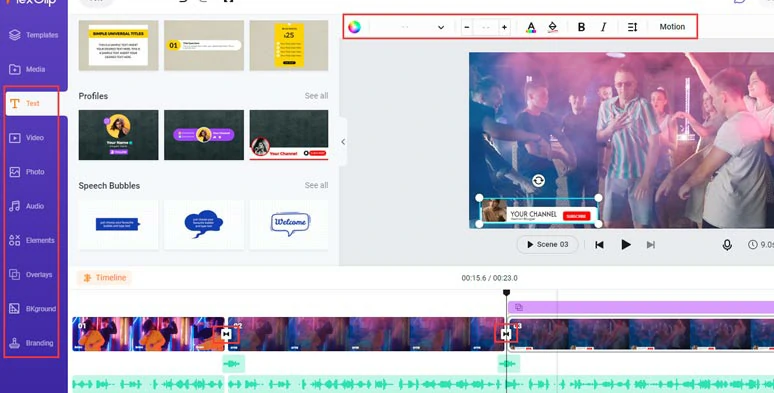Toggle the Timeline view button

pyautogui.click(x=104, y=277)
